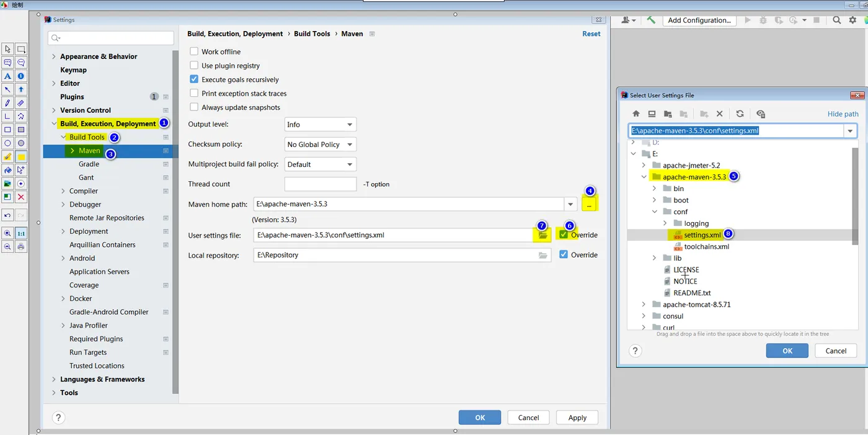Select the dashed rectangle selection tool
868x435 pixels.
[21, 49]
